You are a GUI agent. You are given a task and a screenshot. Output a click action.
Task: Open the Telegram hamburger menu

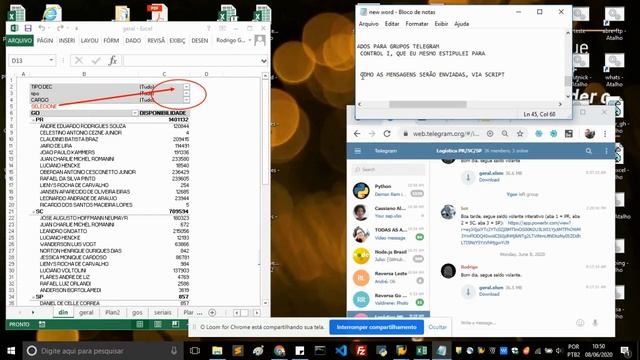(358, 151)
